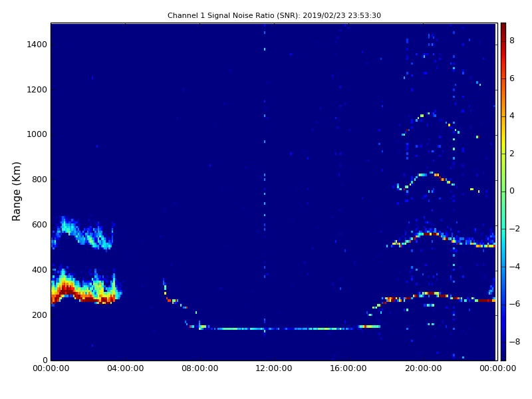Click the colorbar label −8

tap(515, 342)
